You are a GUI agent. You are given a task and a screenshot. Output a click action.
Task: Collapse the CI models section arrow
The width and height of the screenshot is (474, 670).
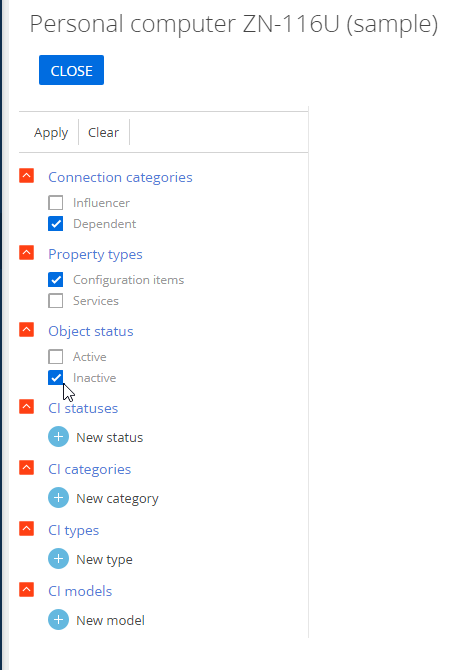tap(26, 590)
